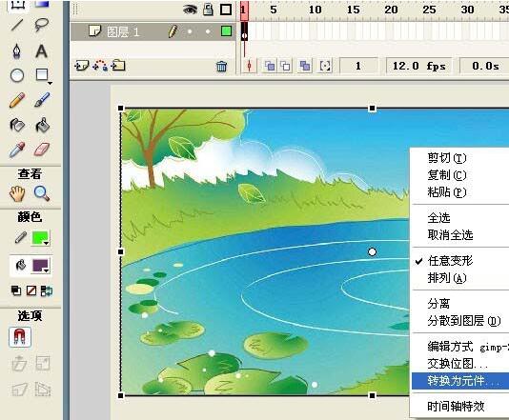The height and width of the screenshot is (420, 509).
Task: Toggle lock all layers icon
Action: point(208,10)
